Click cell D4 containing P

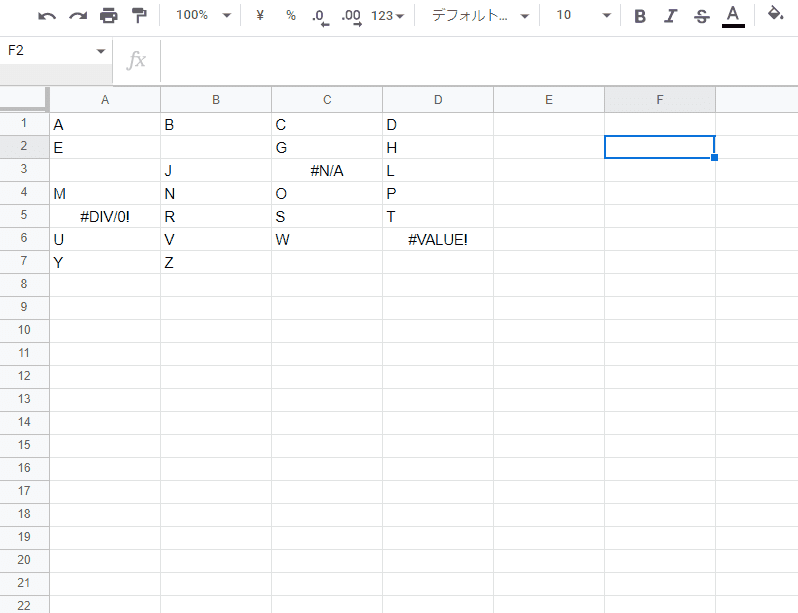[438, 193]
